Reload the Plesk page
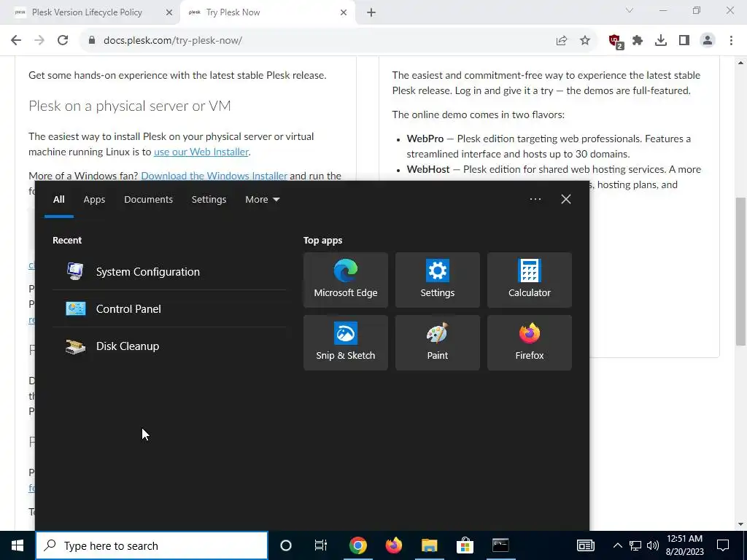Screen dimensions: 747x560 63,40
